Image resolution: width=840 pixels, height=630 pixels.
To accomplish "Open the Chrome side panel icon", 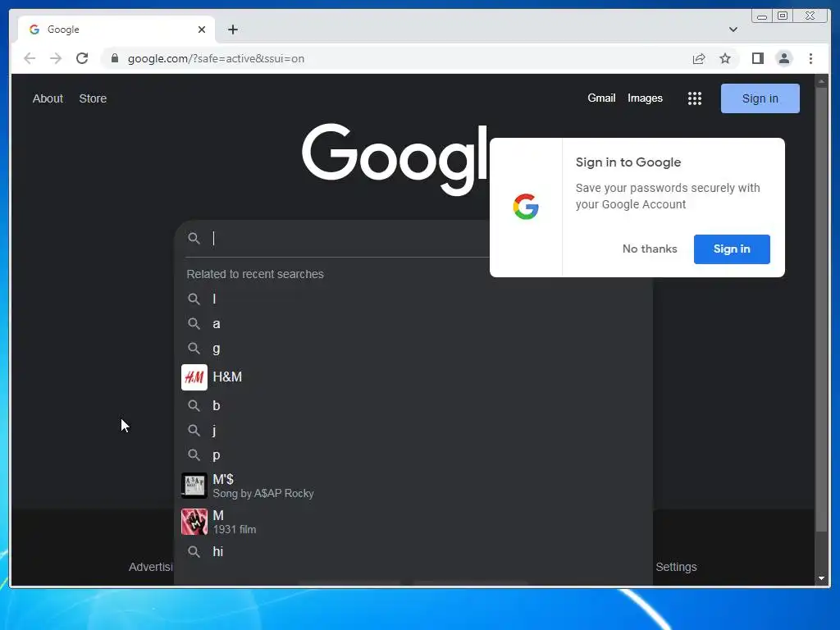I will (757, 58).
